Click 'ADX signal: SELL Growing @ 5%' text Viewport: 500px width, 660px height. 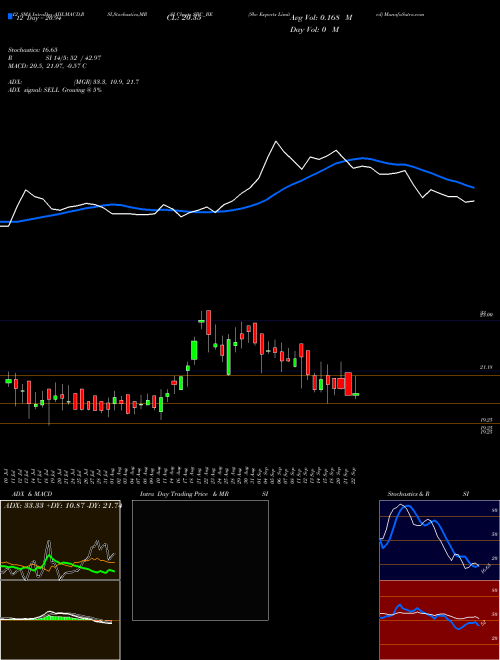click(55, 90)
